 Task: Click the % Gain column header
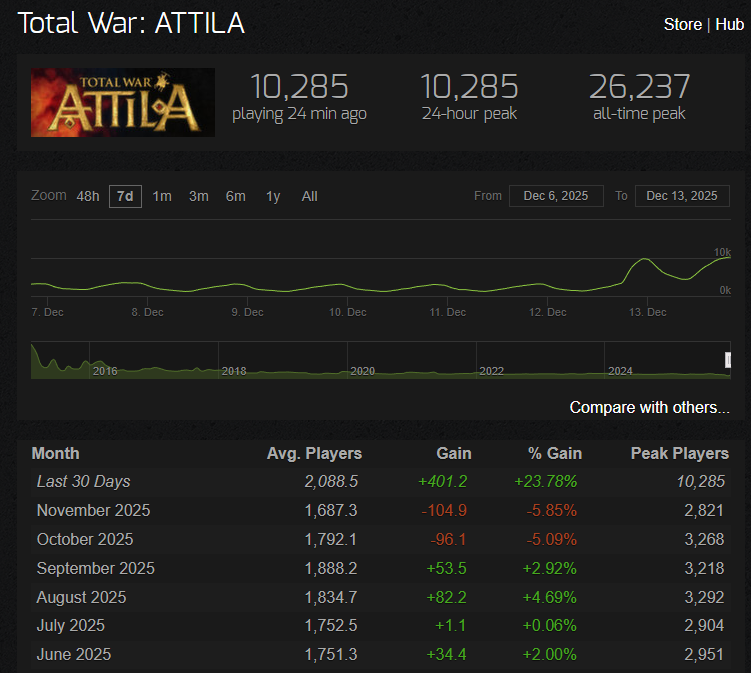[555, 454]
